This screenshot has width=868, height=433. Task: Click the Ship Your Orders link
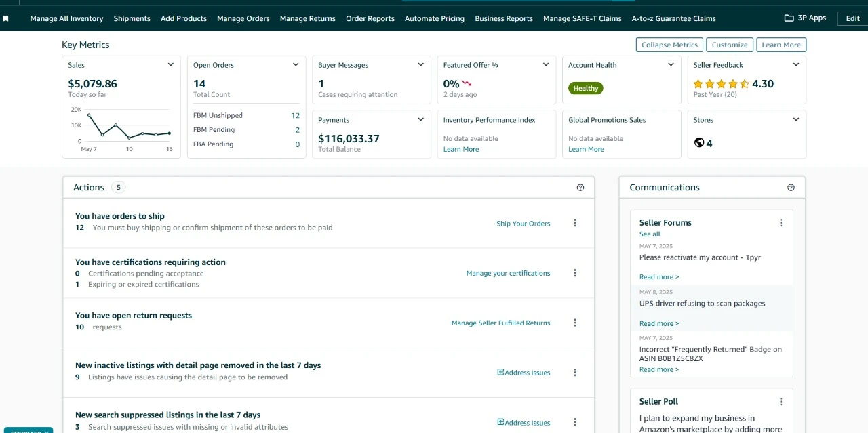[x=523, y=223]
